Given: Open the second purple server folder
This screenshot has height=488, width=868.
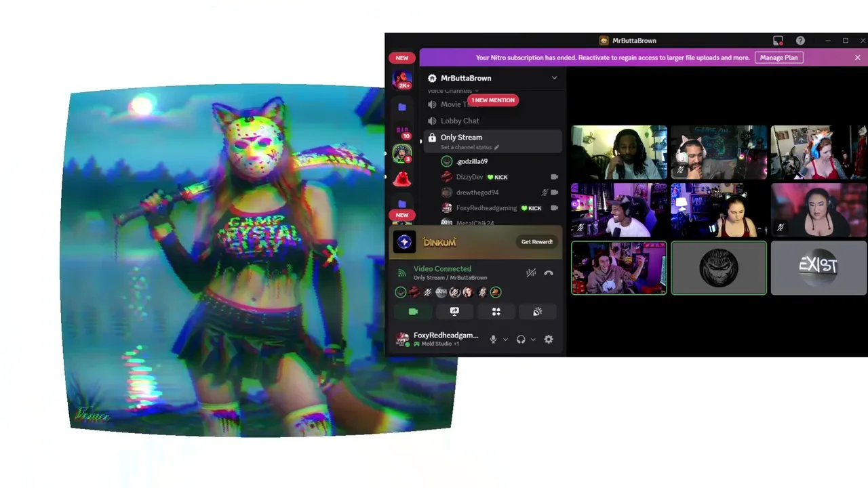Looking at the screenshot, I should click(402, 203).
